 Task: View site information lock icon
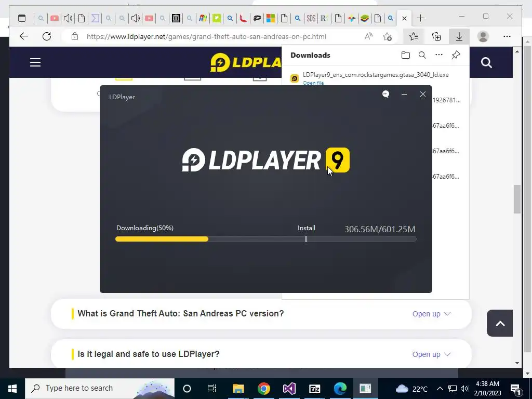[75, 36]
